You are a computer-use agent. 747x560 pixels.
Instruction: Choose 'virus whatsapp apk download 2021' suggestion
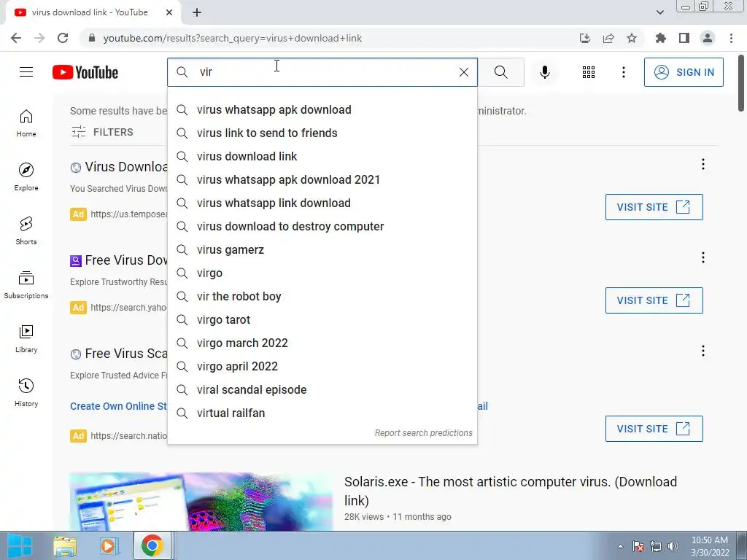tap(322, 179)
